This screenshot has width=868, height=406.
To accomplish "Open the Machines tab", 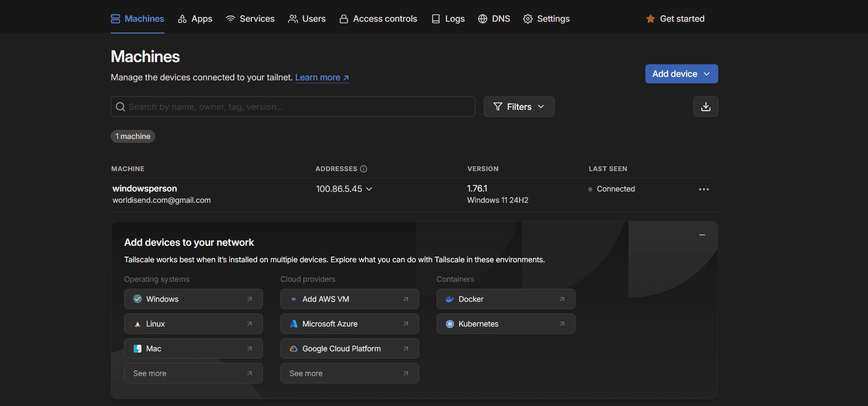I will coord(138,19).
